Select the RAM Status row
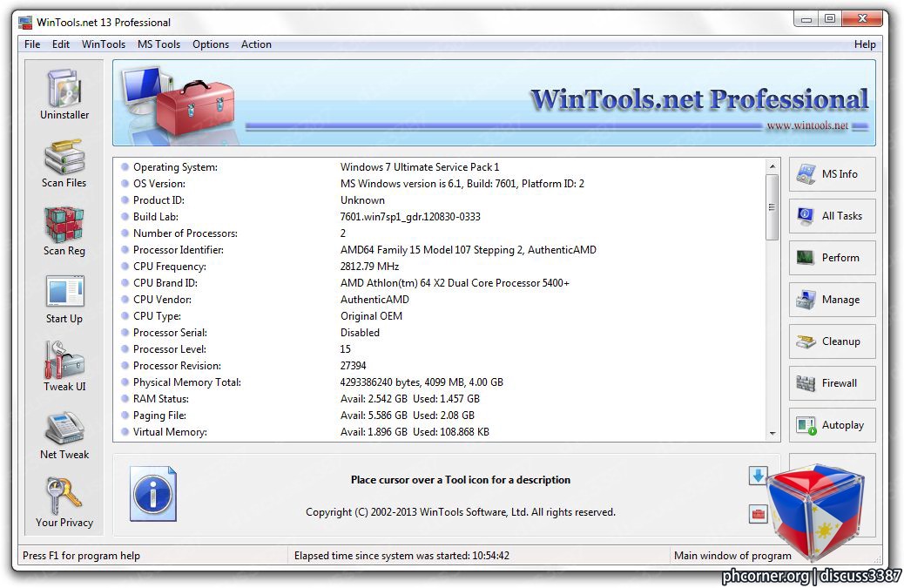This screenshot has height=588, width=904. (x=439, y=399)
